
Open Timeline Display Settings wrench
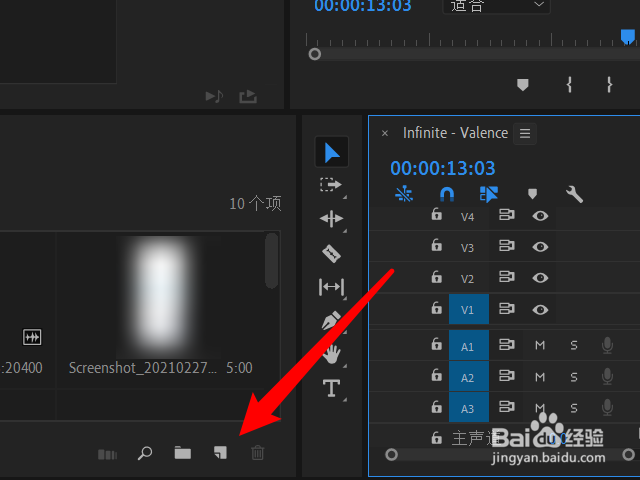(574, 194)
